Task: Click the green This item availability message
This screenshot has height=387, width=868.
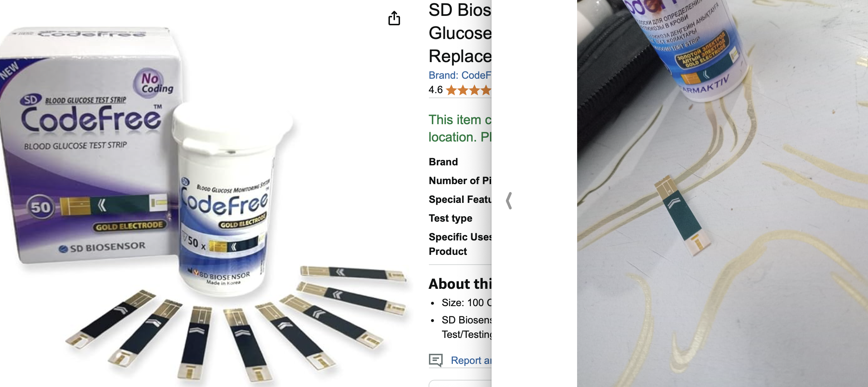Action: point(460,128)
